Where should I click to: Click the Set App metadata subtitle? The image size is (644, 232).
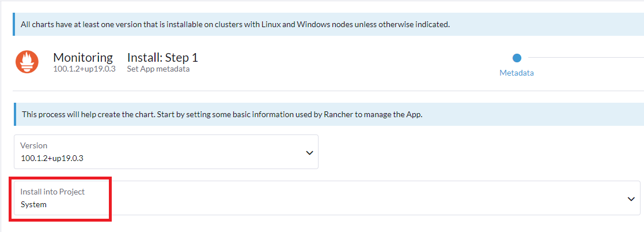158,69
